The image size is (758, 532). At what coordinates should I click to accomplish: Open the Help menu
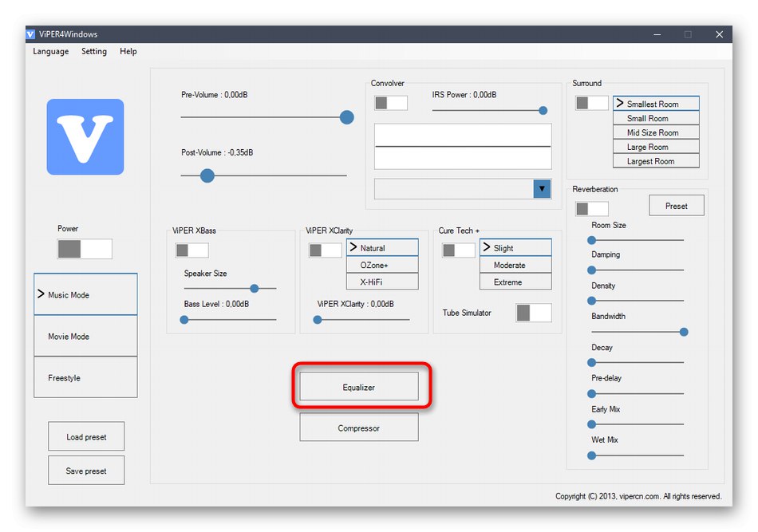pyautogui.click(x=128, y=51)
